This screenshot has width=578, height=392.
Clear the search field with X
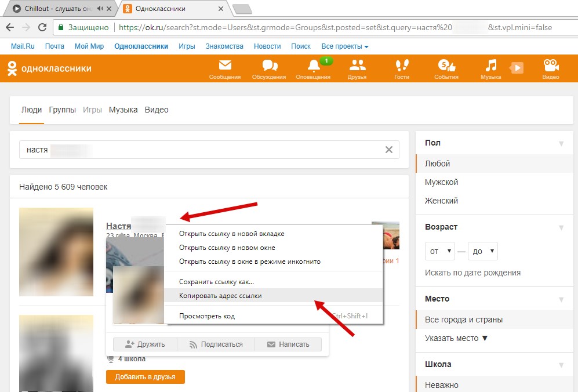[x=389, y=150]
